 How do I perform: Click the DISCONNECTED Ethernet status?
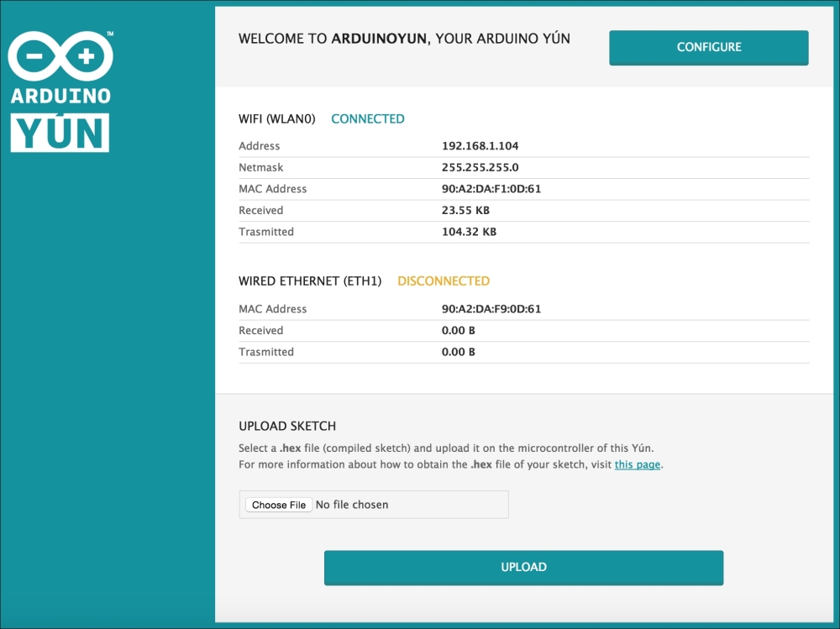(x=443, y=281)
